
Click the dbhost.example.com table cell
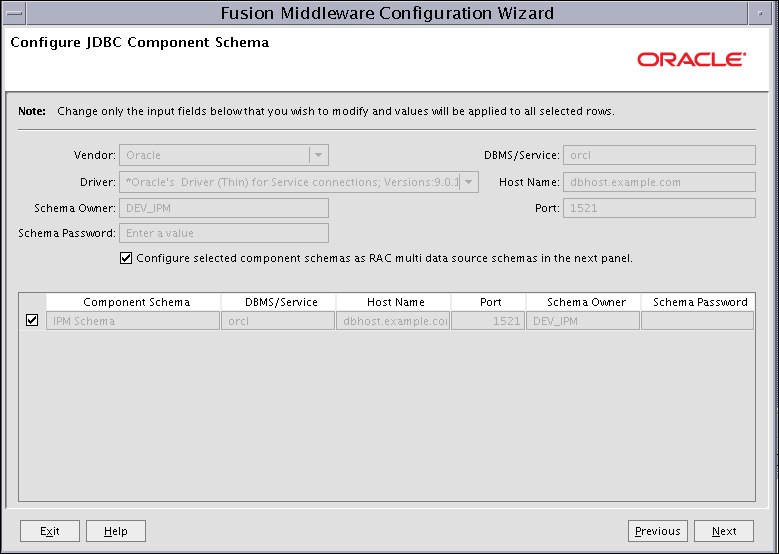coord(393,321)
